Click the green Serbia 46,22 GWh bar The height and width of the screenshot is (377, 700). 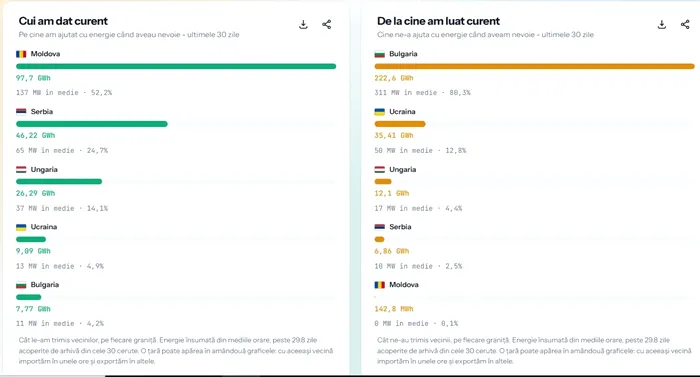point(92,124)
